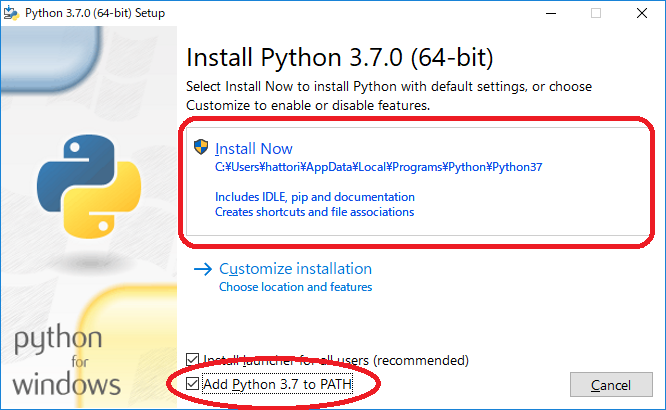Click the UAC shield icon beside Install Now
The width and height of the screenshot is (666, 410).
tap(201, 147)
